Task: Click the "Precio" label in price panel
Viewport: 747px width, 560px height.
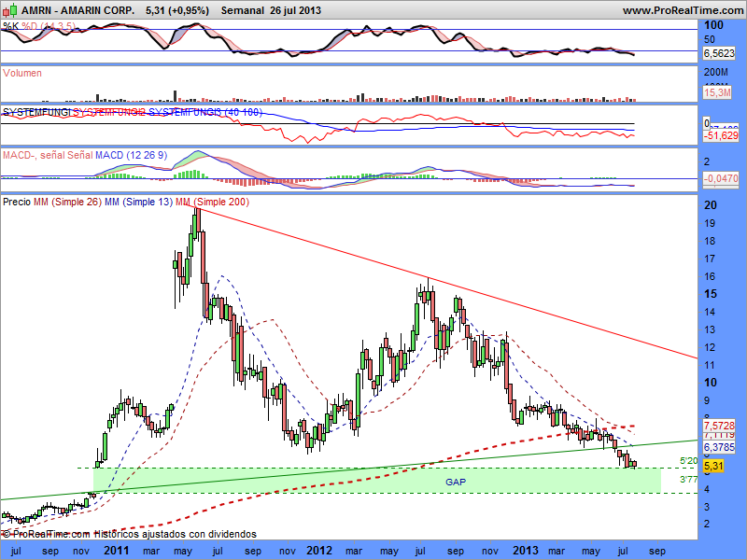Action: (17, 202)
